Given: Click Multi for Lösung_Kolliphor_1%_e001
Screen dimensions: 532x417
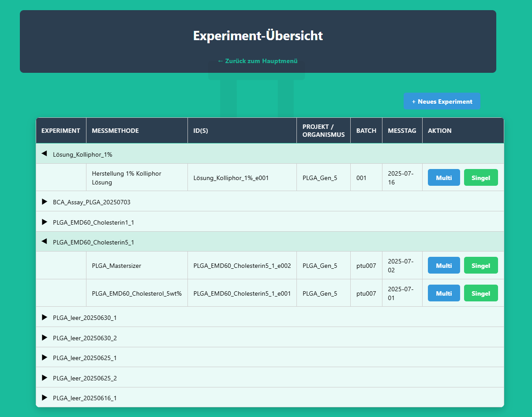Looking at the screenshot, I should click(444, 177).
